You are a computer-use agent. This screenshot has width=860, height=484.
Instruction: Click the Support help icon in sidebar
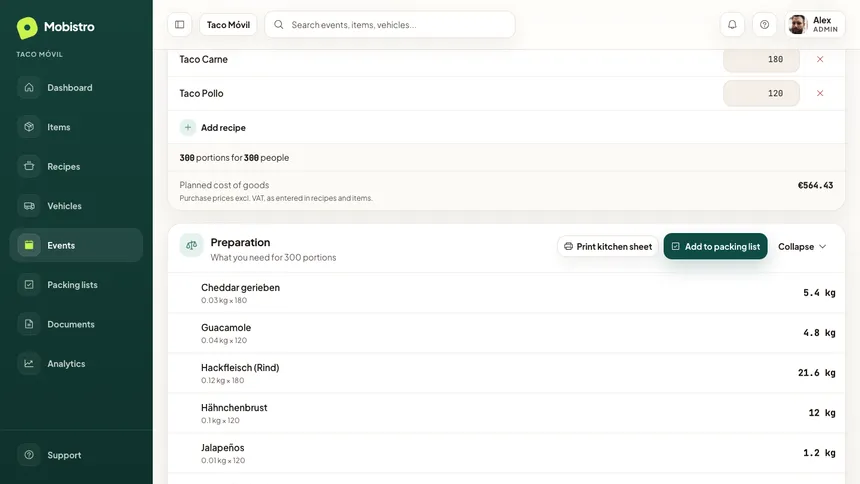pyautogui.click(x=29, y=455)
